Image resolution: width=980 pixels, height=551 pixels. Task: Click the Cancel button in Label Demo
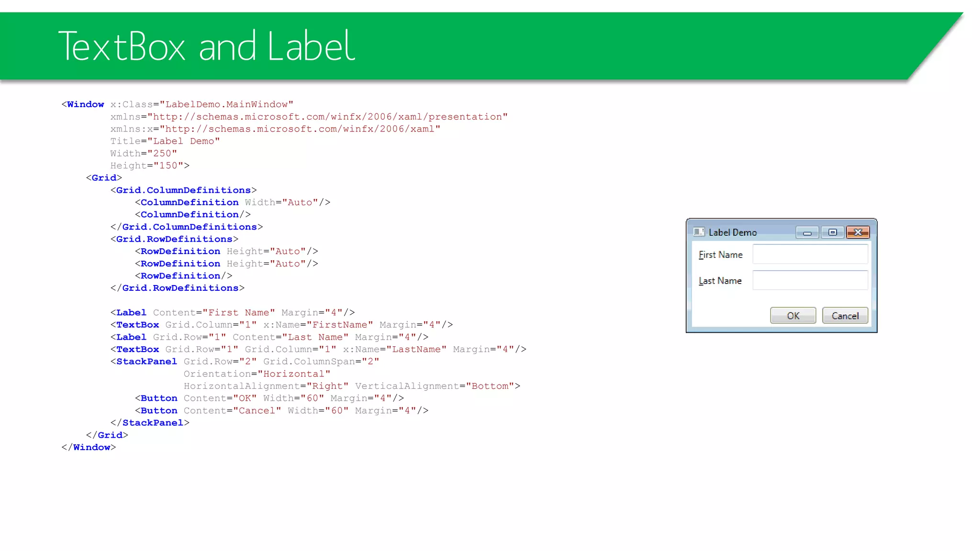(845, 316)
